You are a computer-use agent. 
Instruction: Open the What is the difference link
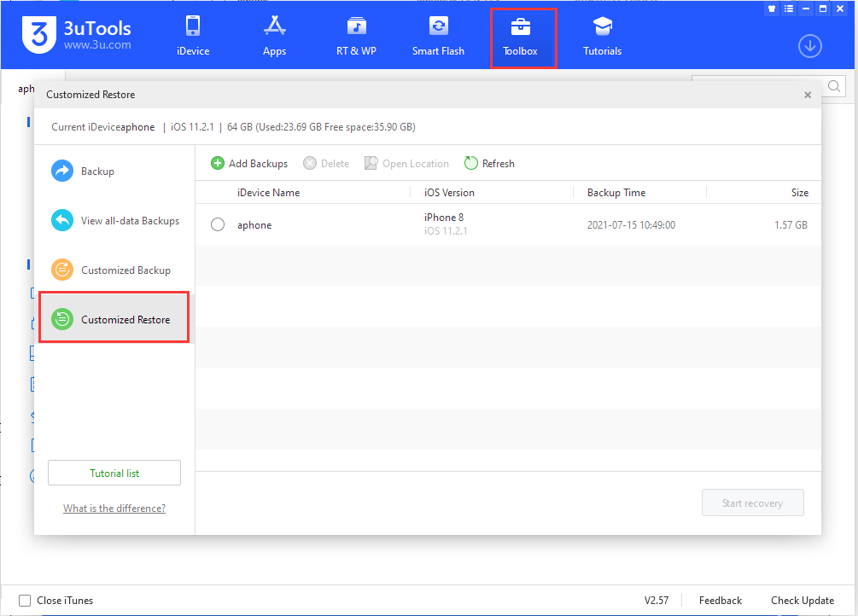(x=114, y=508)
